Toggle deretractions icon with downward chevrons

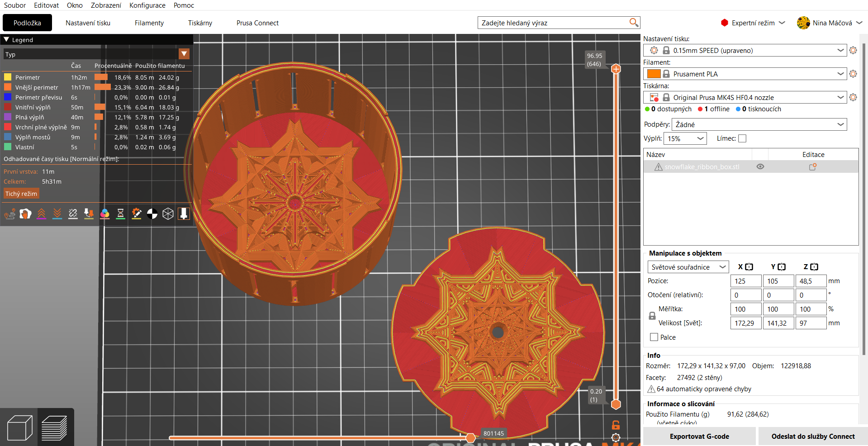tap(57, 214)
